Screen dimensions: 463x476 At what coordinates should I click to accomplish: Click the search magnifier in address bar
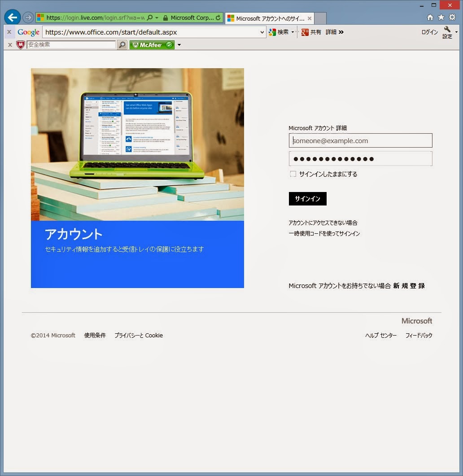[x=150, y=18]
